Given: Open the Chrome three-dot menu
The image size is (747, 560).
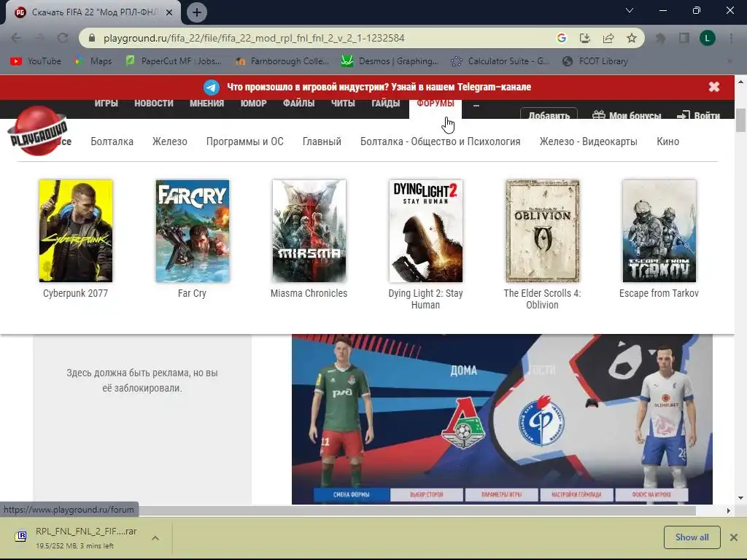Looking at the screenshot, I should (x=731, y=38).
